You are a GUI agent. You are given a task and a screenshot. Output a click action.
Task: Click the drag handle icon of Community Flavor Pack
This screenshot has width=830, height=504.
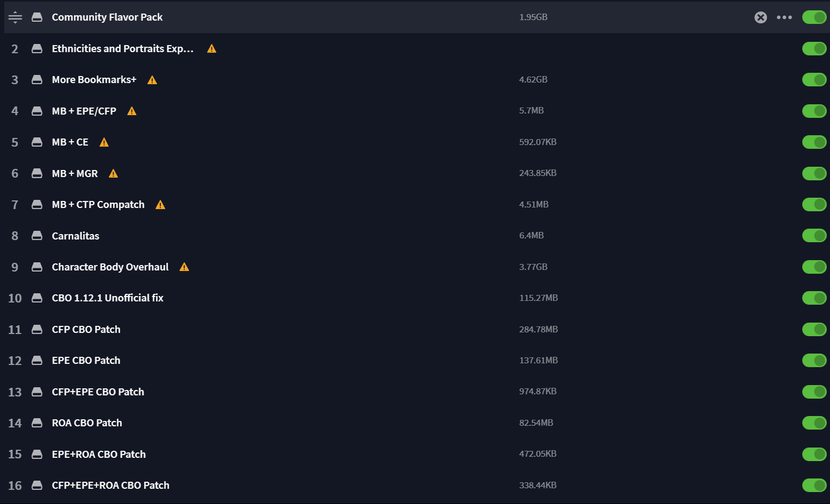pyautogui.click(x=15, y=17)
